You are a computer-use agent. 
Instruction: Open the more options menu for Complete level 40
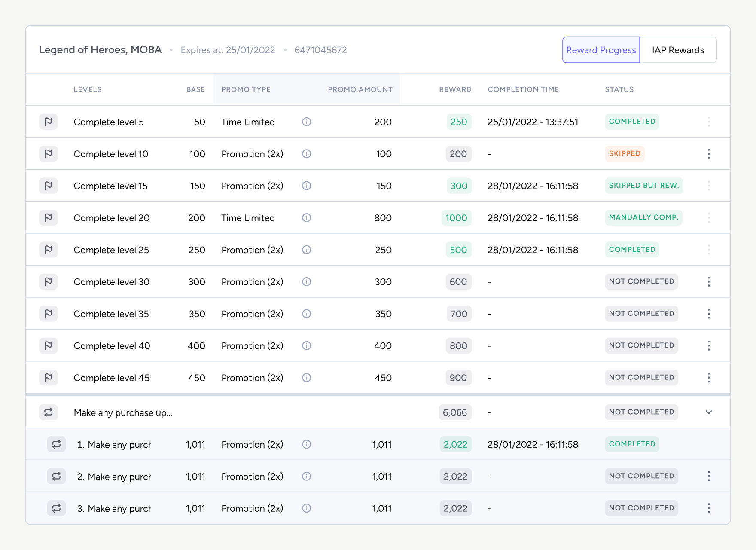(709, 345)
